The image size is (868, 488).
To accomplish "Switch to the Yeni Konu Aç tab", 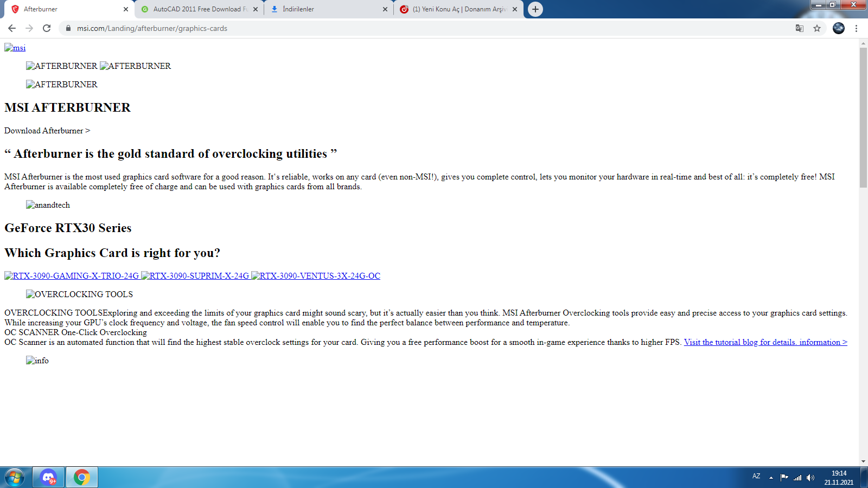I will (x=458, y=9).
